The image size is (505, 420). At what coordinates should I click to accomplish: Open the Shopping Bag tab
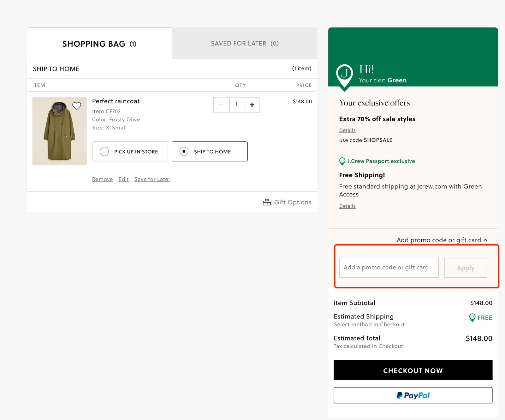click(x=99, y=44)
